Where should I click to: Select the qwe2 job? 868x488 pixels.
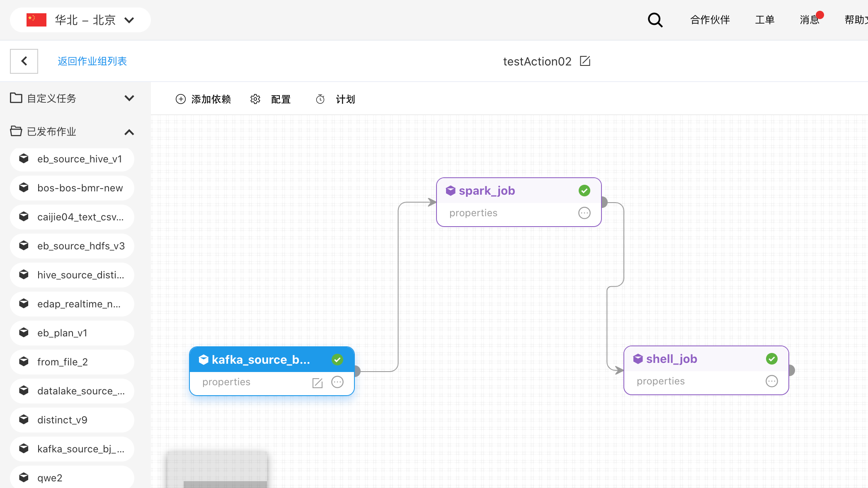click(x=72, y=477)
